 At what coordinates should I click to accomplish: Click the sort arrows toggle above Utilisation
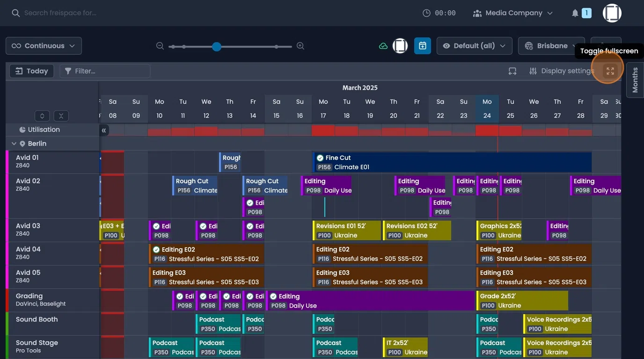coord(42,115)
